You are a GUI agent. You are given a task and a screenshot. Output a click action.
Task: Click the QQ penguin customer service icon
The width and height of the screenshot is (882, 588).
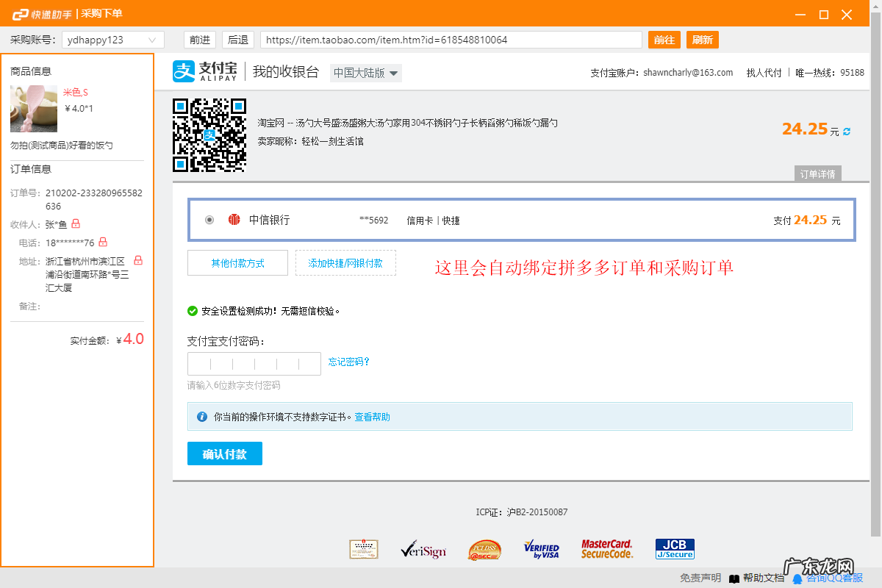tap(798, 578)
